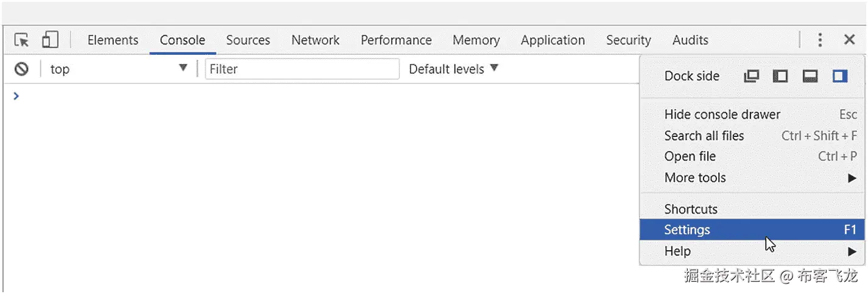
Task: Switch to the Elements tab
Action: point(113,40)
